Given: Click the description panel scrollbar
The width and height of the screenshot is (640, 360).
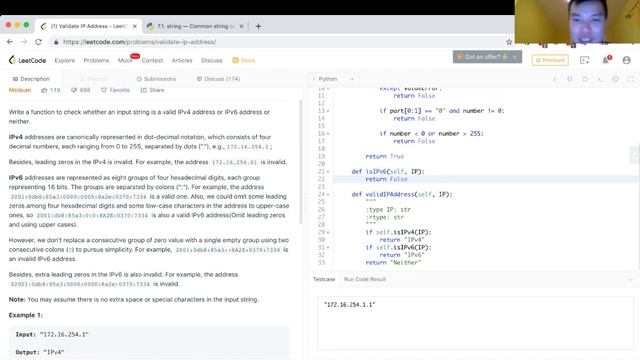Looking at the screenshot, I should point(302,162).
